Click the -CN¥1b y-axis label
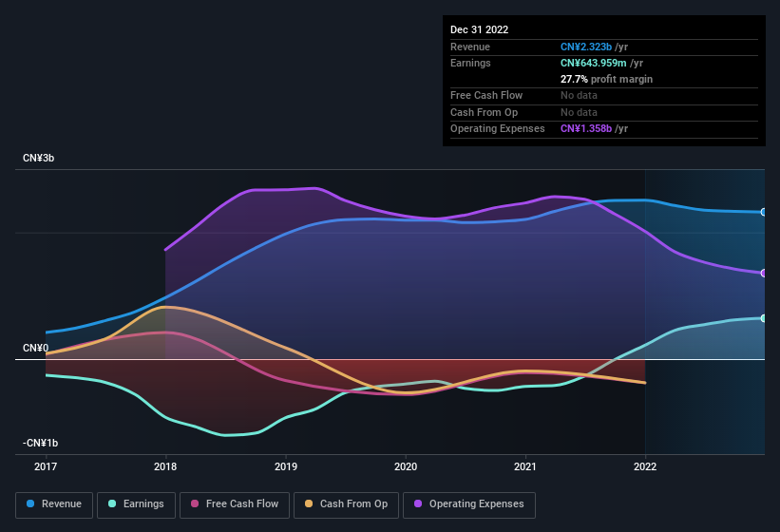Screen dimensions: 780x532 [40, 443]
